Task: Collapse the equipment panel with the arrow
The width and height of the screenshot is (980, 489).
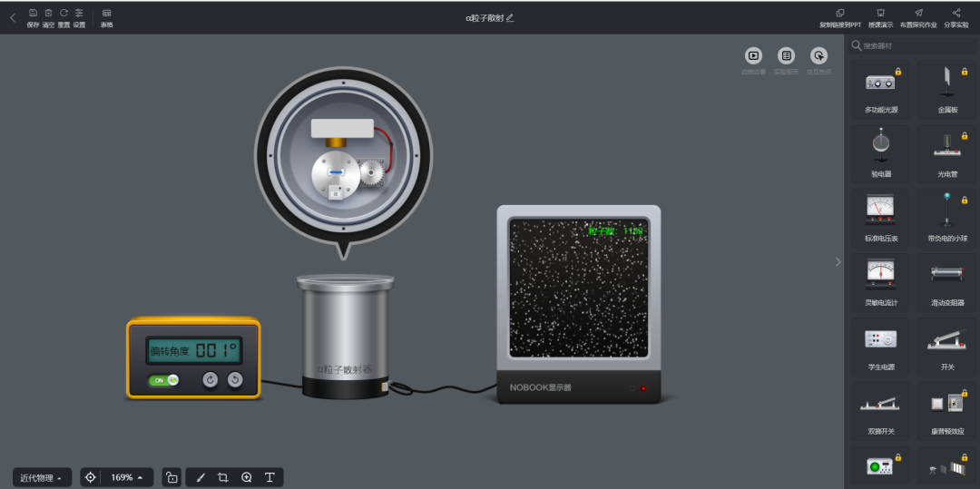Action: coord(837,261)
